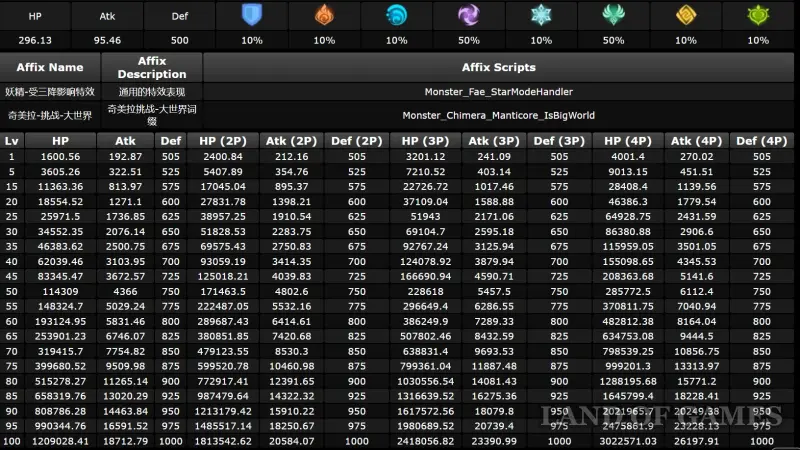Click the Def (2P) column header

click(357, 141)
